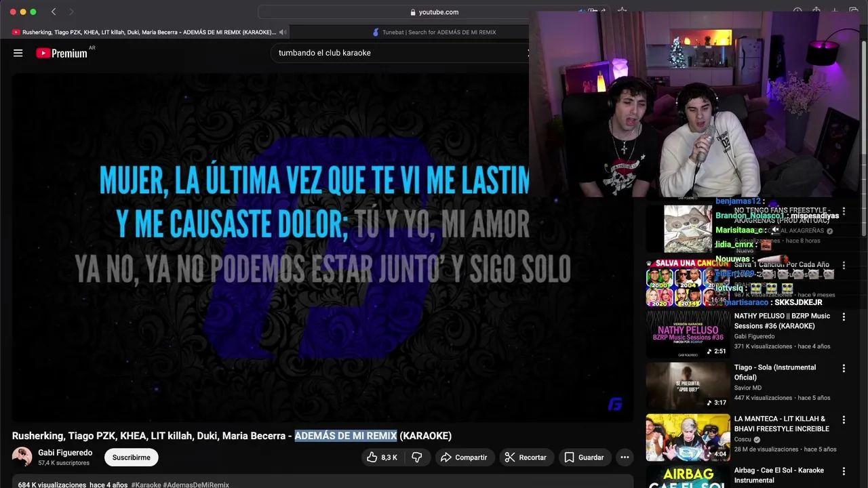Click the karaoke video player

(x=323, y=247)
